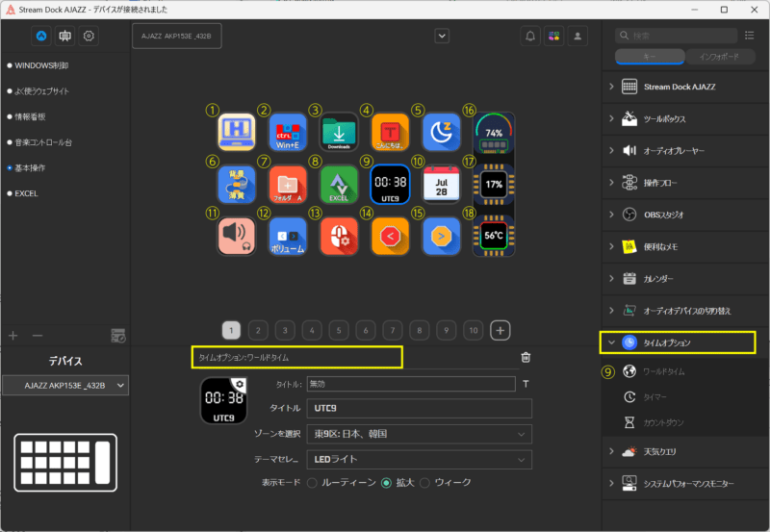Remove scene with minus button
Viewport: 770px width, 532px height.
click(x=38, y=336)
